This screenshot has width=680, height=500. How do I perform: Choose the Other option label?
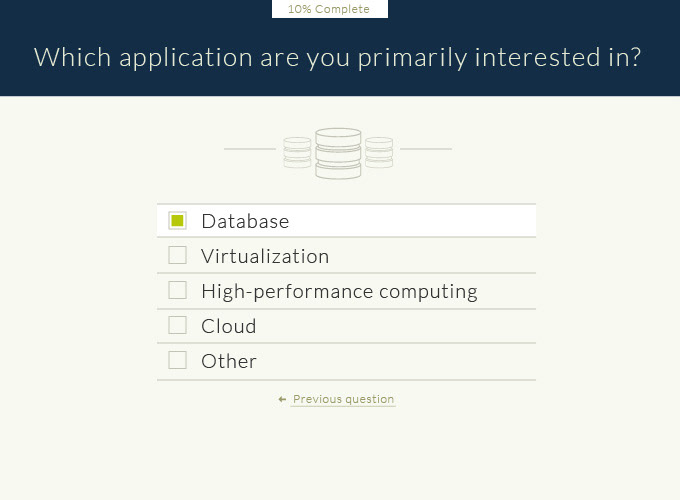pyautogui.click(x=229, y=361)
